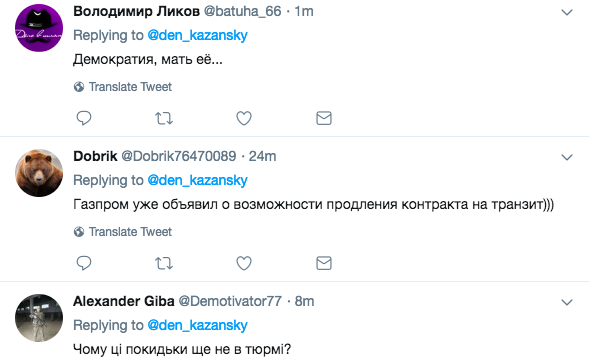Open Dobrik's bear profile avatar
589x363 pixels.
39,173
